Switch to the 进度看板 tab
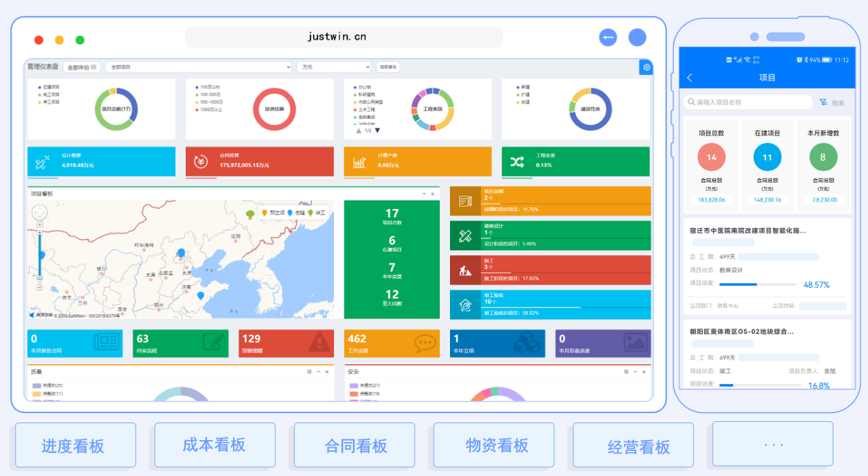 [75, 445]
